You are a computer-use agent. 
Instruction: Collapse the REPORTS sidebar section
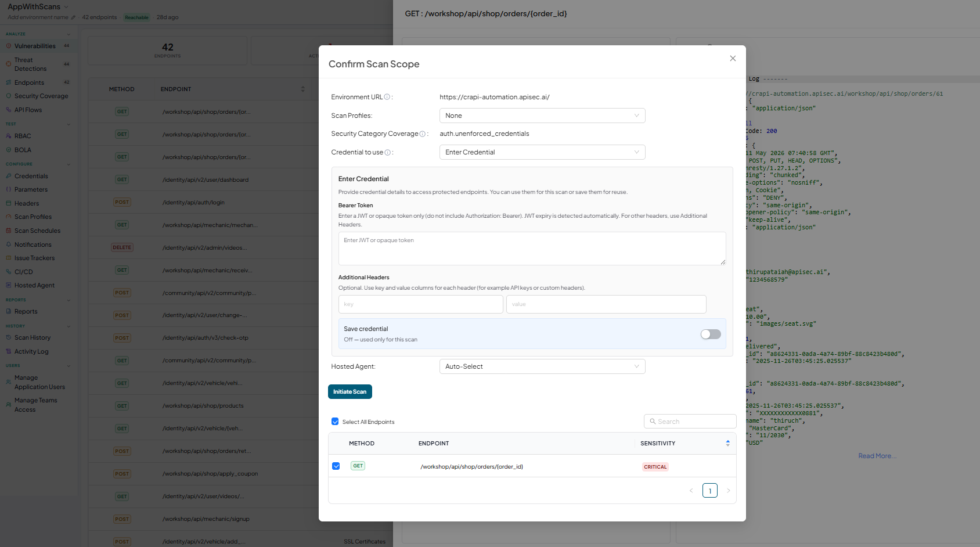pyautogui.click(x=69, y=300)
